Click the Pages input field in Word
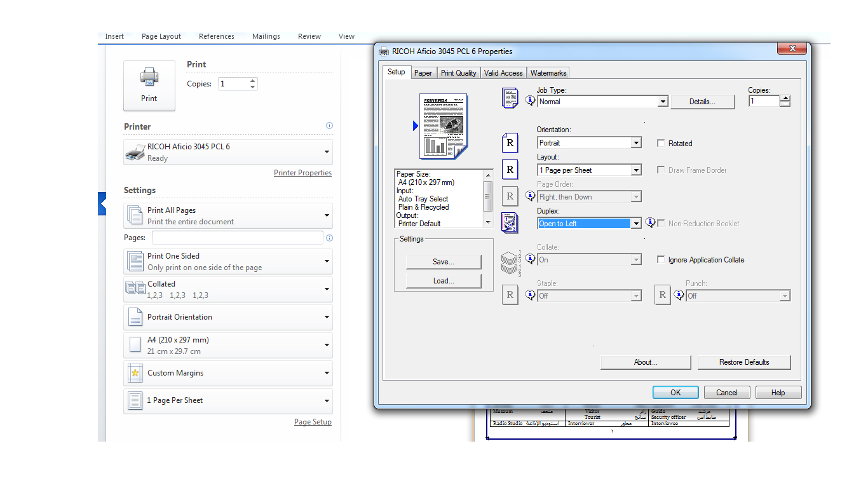 pyautogui.click(x=238, y=238)
